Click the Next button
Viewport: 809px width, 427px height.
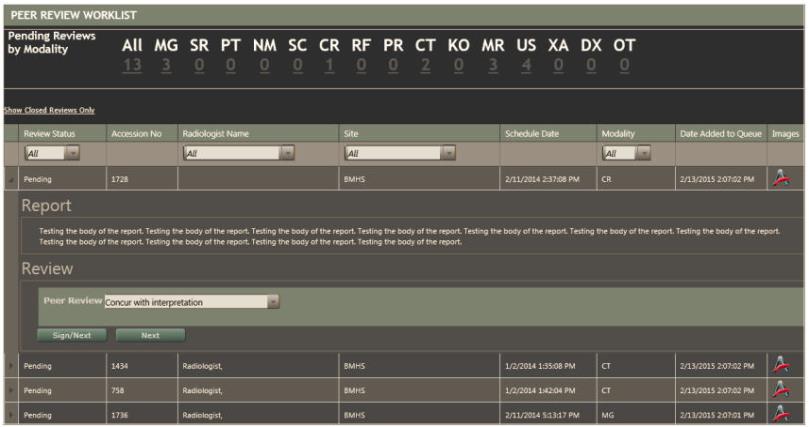(150, 335)
